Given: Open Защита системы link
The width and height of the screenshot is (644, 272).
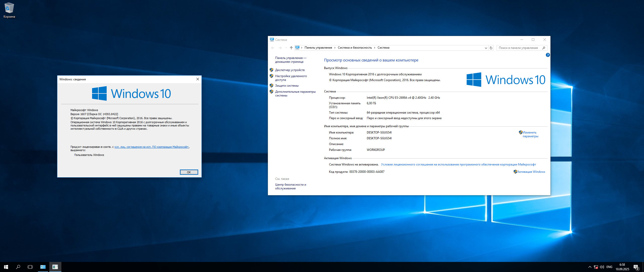Looking at the screenshot, I should point(287,86).
